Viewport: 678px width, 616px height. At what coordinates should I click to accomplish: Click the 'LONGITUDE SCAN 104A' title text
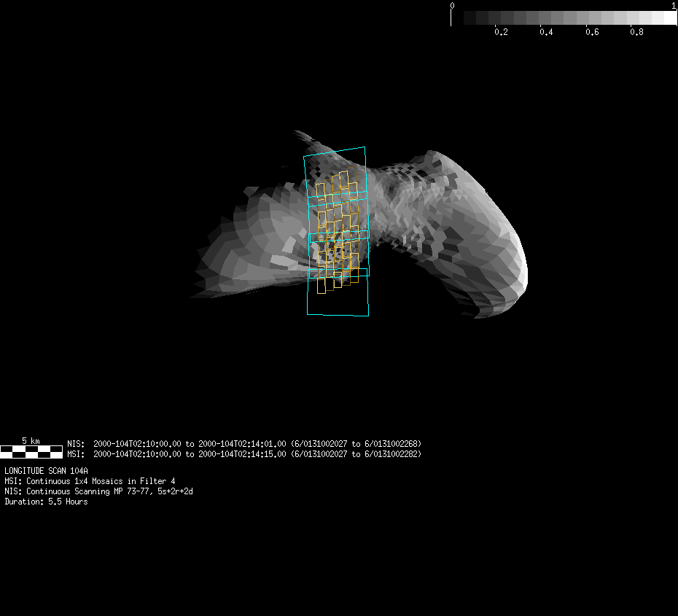pyautogui.click(x=46, y=471)
